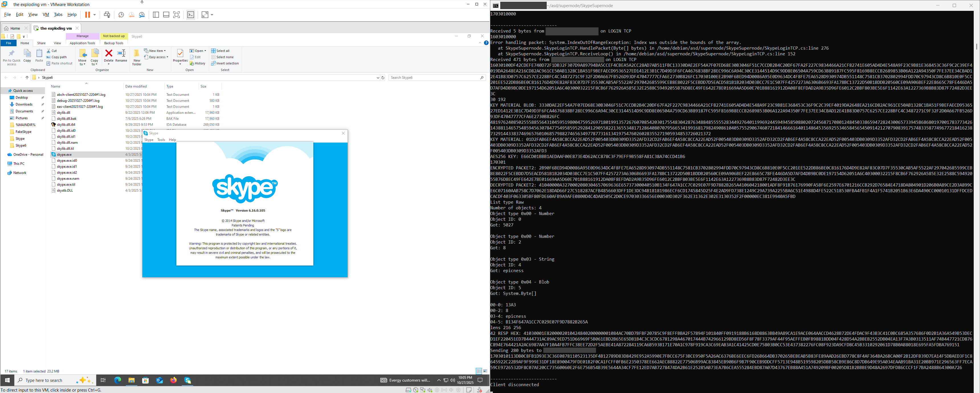Enter VMware full screen mode
Screen dimensions: 980x393
pyautogui.click(x=177, y=15)
